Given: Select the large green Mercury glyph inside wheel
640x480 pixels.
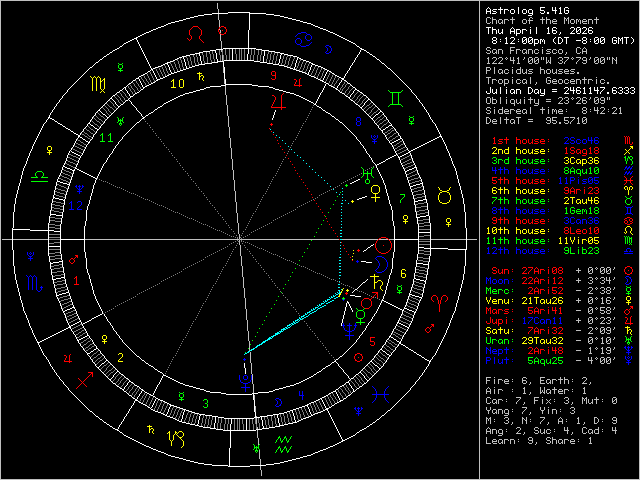Looking at the screenshot, I should pos(361,316).
